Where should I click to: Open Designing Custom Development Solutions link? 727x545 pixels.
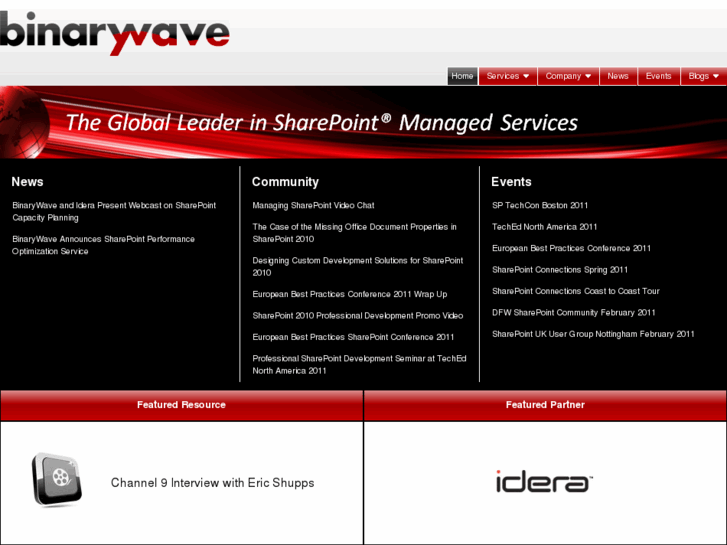point(358,267)
